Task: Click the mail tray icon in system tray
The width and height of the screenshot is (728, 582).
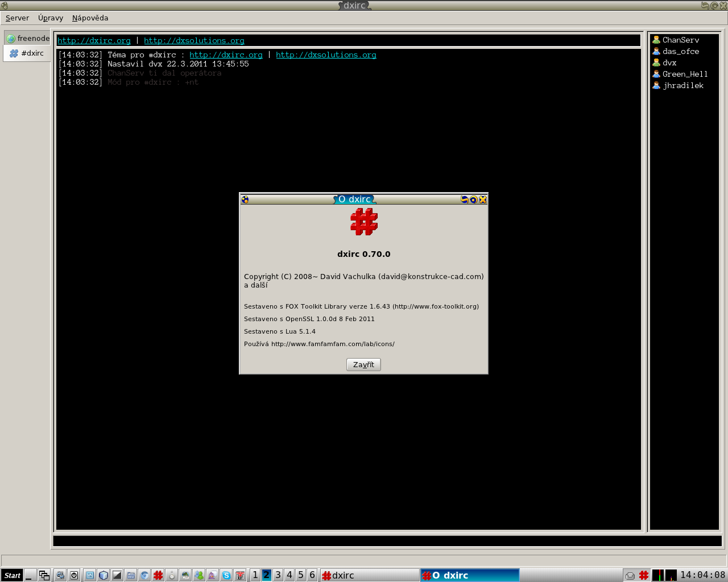Action: [x=630, y=575]
